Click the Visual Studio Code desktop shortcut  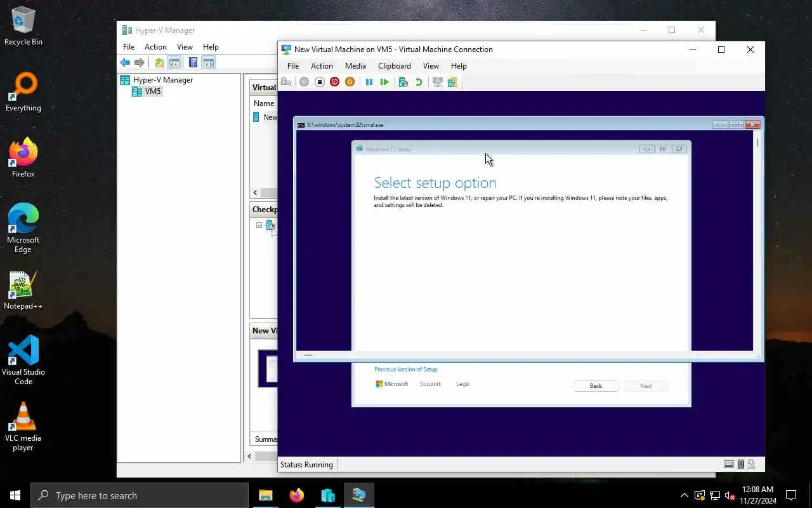point(23,360)
